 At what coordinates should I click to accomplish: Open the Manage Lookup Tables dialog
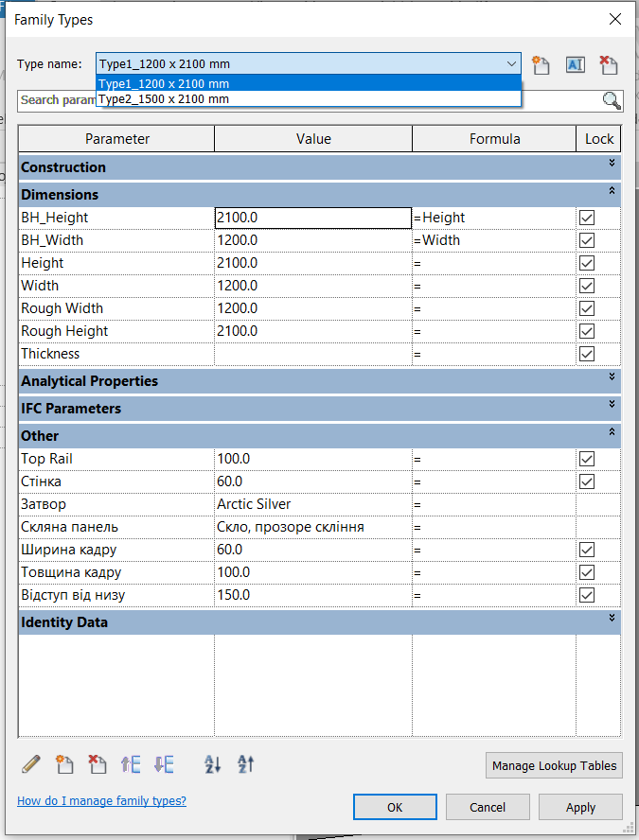coord(554,765)
